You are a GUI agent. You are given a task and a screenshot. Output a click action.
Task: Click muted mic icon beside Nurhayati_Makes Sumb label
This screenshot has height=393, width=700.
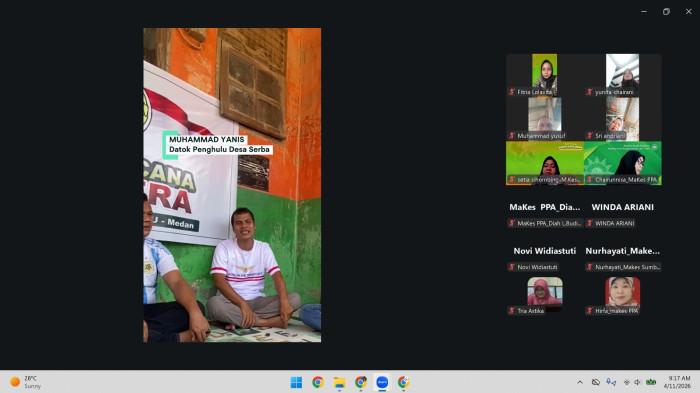[x=589, y=267]
